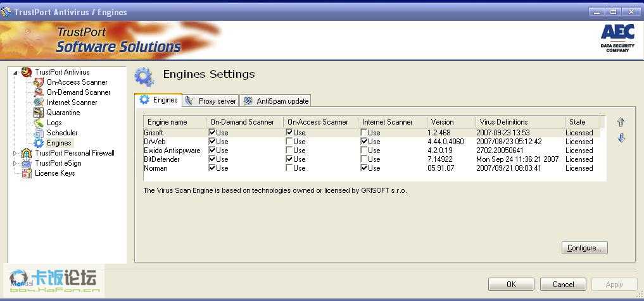Select On-Access Scanner in tree
This screenshot has width=644, height=301.
click(x=77, y=82)
